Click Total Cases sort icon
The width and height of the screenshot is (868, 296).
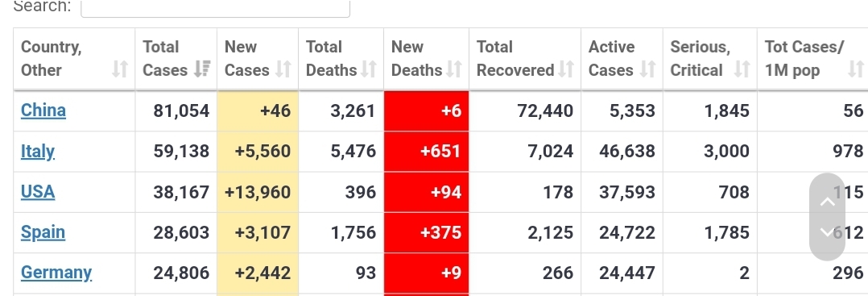[202, 70]
